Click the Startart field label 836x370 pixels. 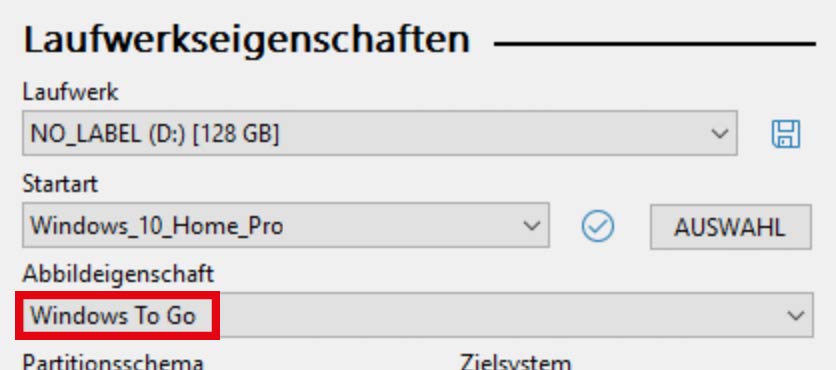pyautogui.click(x=60, y=184)
